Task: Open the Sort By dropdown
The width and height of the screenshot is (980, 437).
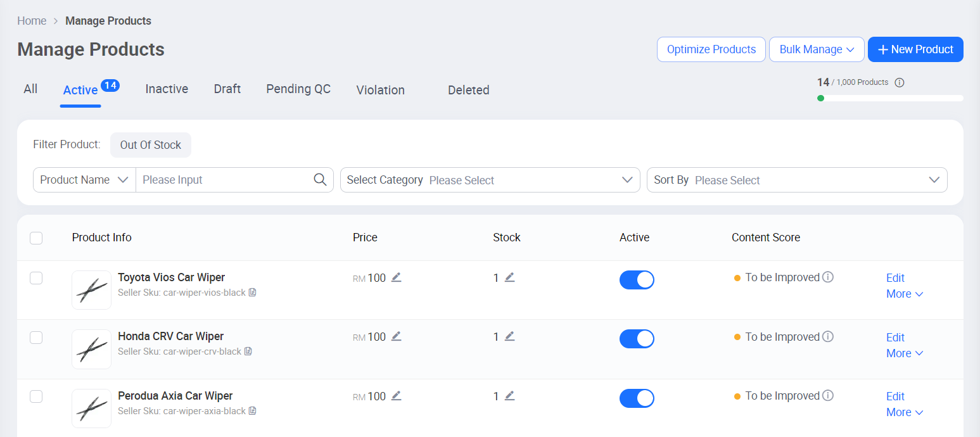Action: [796, 180]
